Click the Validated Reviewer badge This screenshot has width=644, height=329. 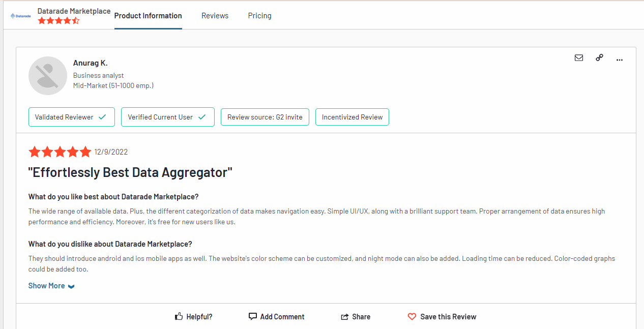click(72, 117)
